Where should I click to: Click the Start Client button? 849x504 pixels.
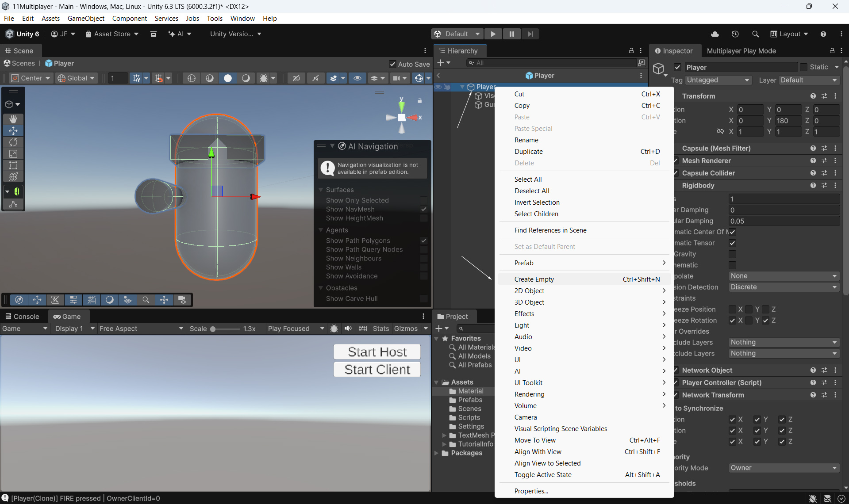pos(377,370)
